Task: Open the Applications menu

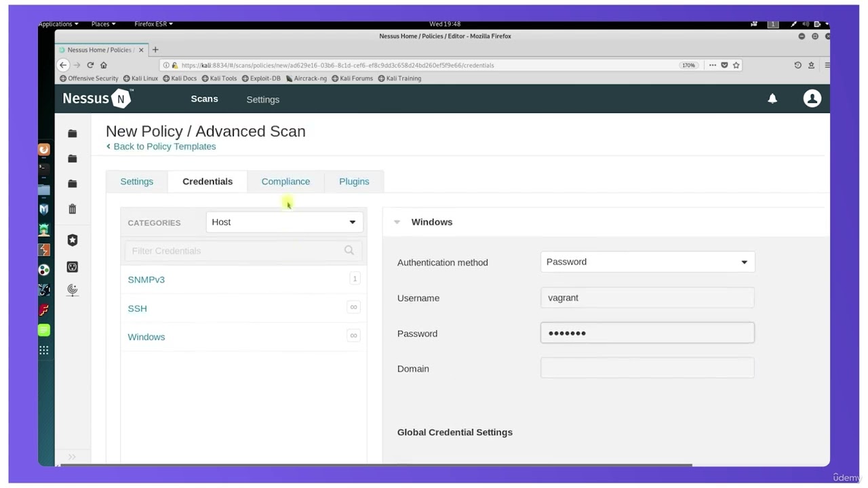Action: coord(58,24)
